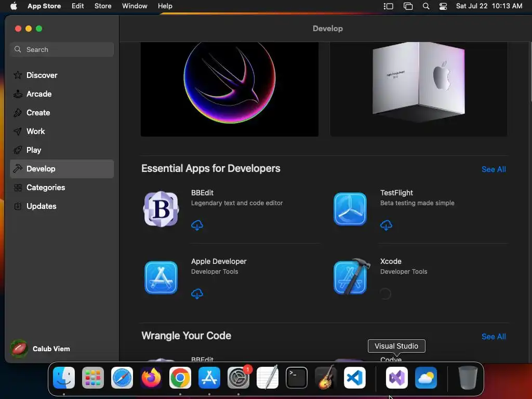This screenshot has width=532, height=399.
Task: Go to the Arcade section
Action: 62,94
